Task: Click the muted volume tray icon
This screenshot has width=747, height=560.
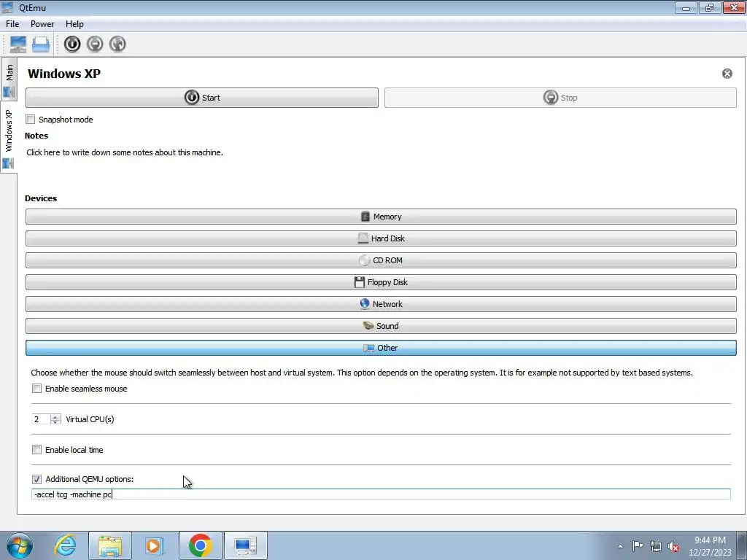Action: point(673,546)
